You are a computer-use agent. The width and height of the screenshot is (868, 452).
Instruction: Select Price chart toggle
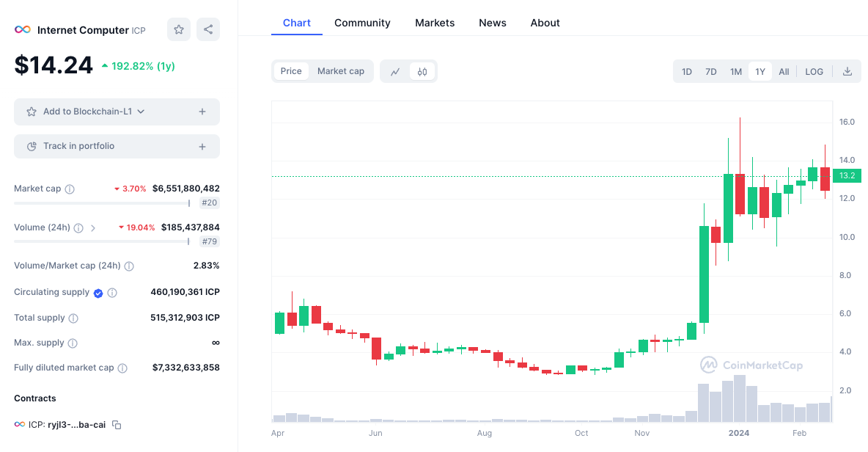pyautogui.click(x=291, y=71)
